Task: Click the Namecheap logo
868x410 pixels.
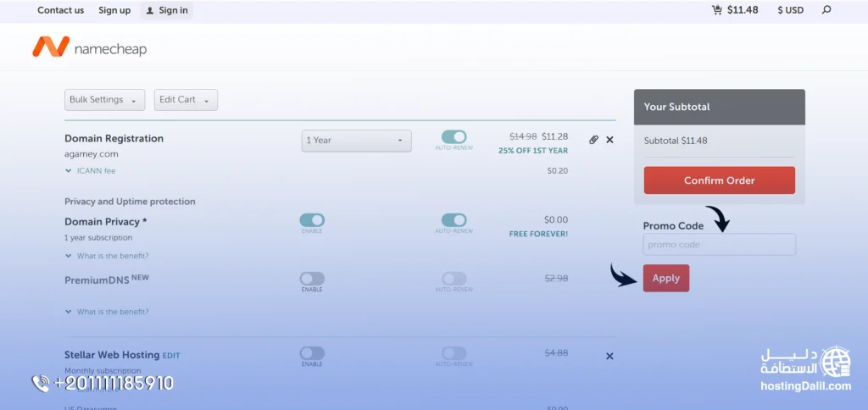Action: click(x=90, y=48)
